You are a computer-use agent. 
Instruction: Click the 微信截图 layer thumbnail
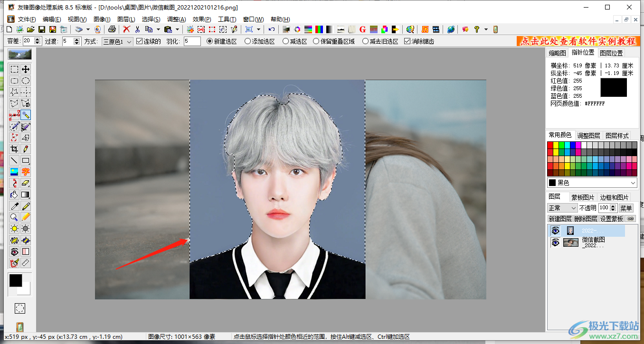pyautogui.click(x=570, y=242)
